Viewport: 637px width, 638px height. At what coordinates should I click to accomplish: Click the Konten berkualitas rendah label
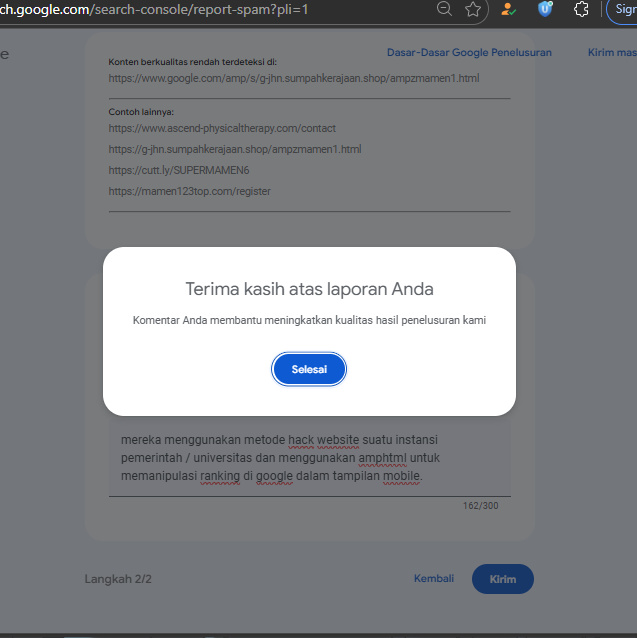pyautogui.click(x=192, y=62)
